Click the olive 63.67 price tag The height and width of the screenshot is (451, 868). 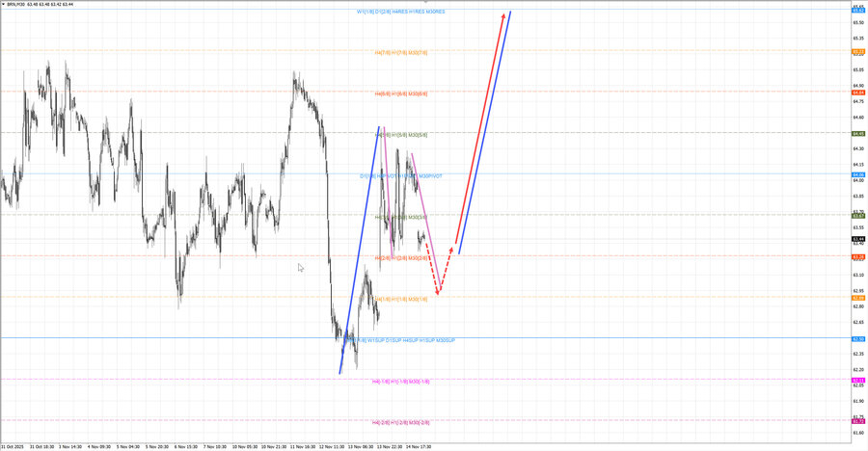click(x=858, y=216)
